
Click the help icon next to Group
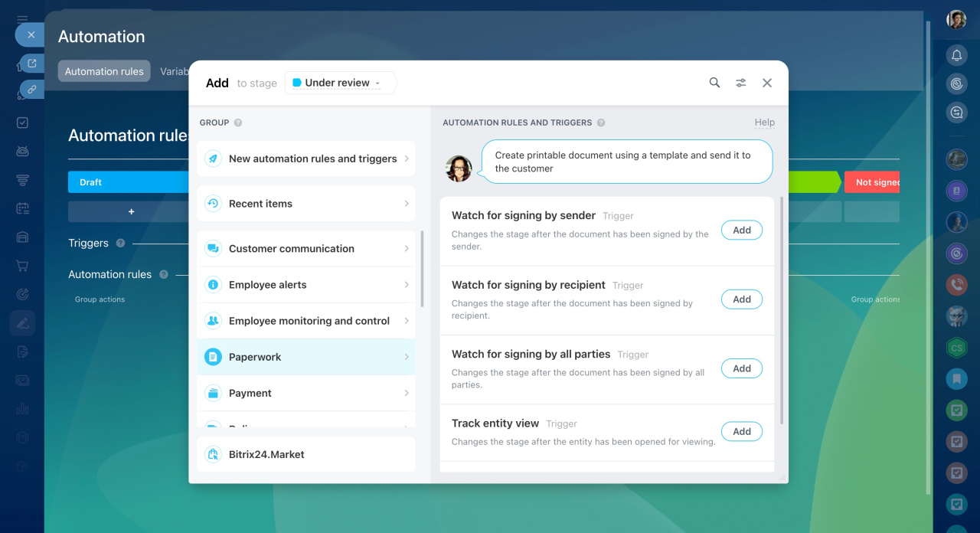click(238, 123)
